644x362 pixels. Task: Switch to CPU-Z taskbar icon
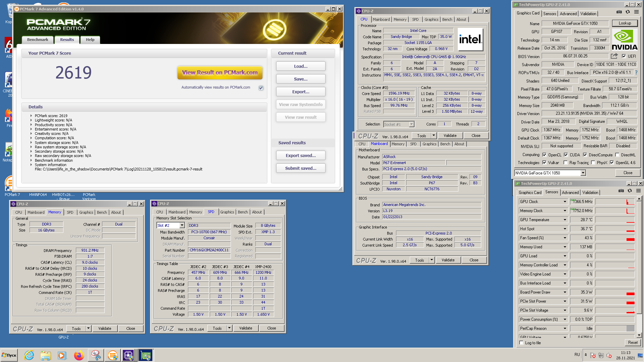129,355
